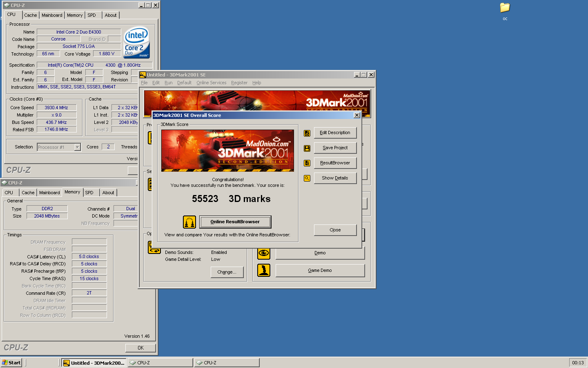Select the second CPU-Z taskbar button
Image resolution: width=588 pixels, height=368 pixels.
point(227,363)
